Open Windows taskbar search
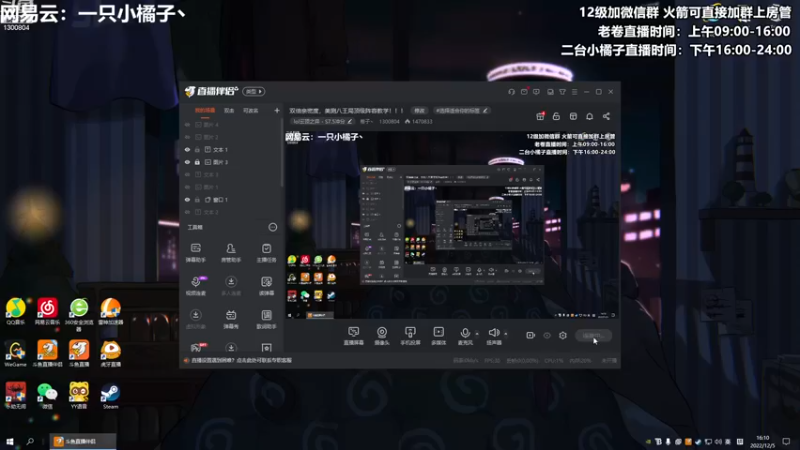800x450 pixels. (30, 441)
